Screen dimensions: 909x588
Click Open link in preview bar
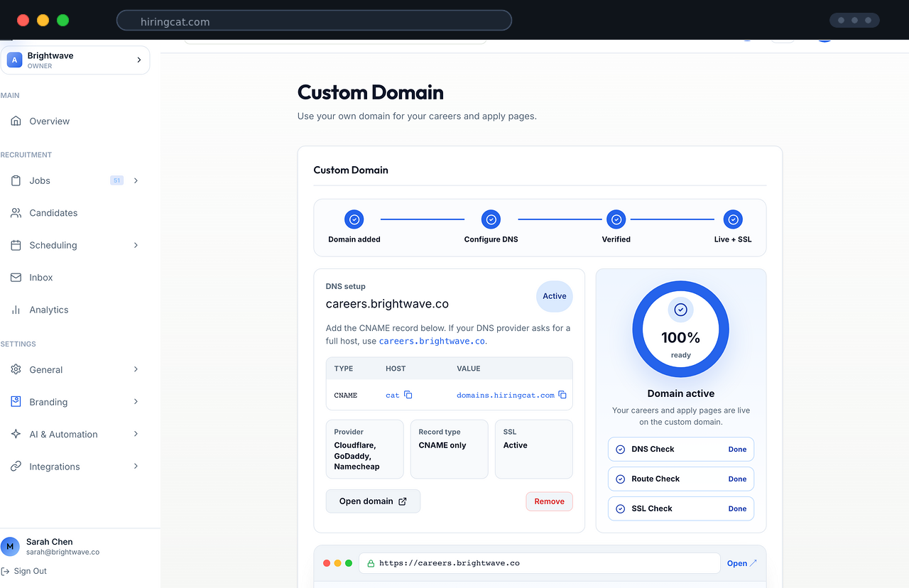tap(742, 563)
